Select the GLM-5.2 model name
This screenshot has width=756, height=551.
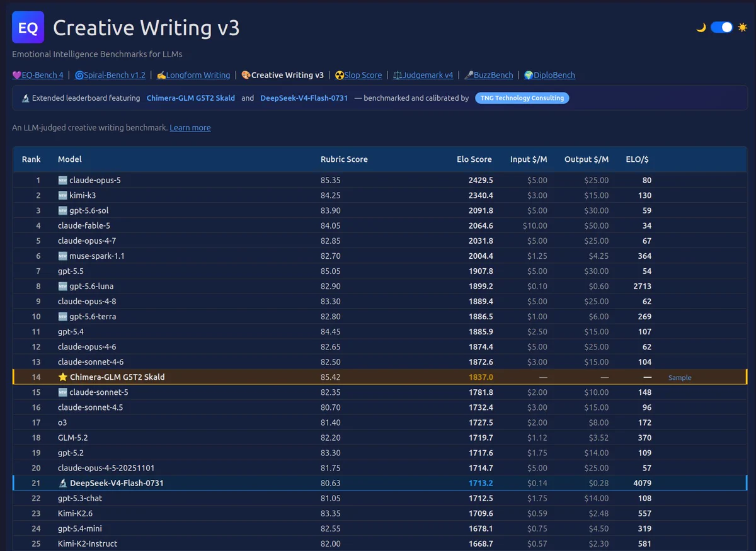click(x=73, y=438)
